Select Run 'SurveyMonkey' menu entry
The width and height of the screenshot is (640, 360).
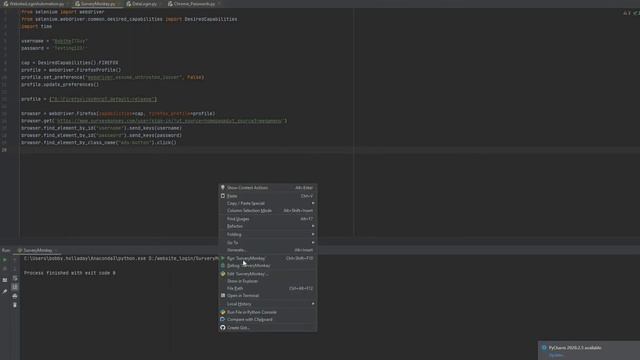pos(267,258)
